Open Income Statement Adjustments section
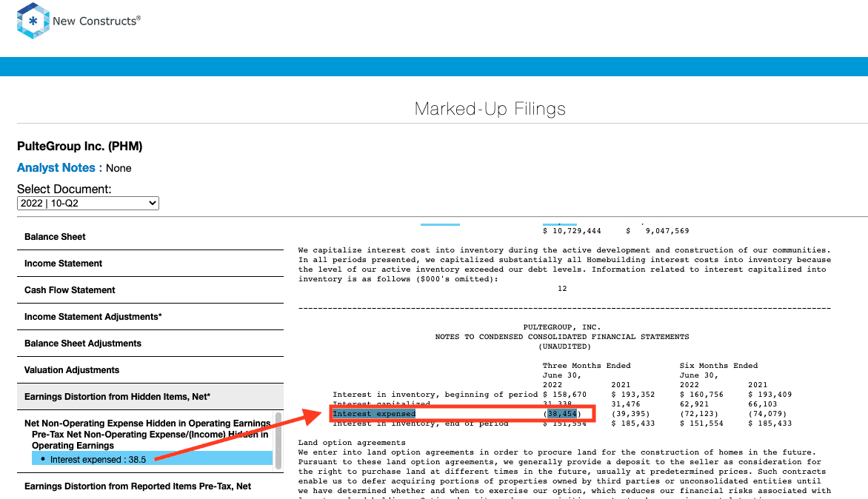Image resolution: width=868 pixels, height=499 pixels. click(x=150, y=316)
